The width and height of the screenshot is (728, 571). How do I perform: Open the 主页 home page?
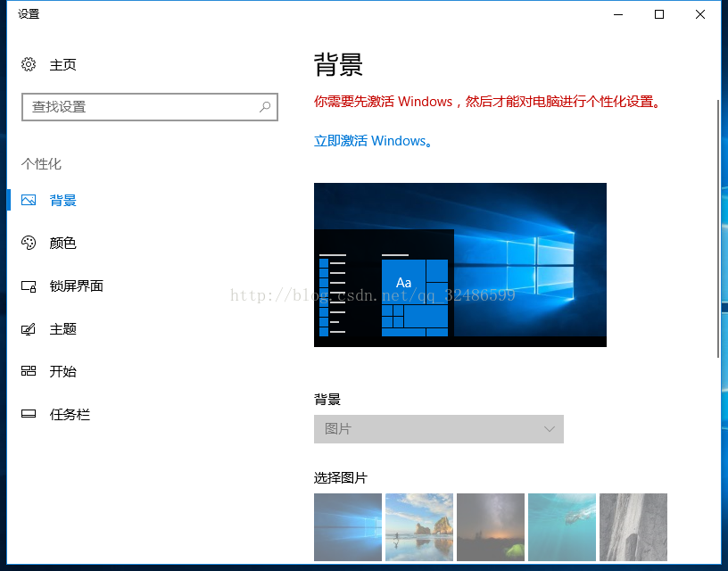(x=62, y=64)
